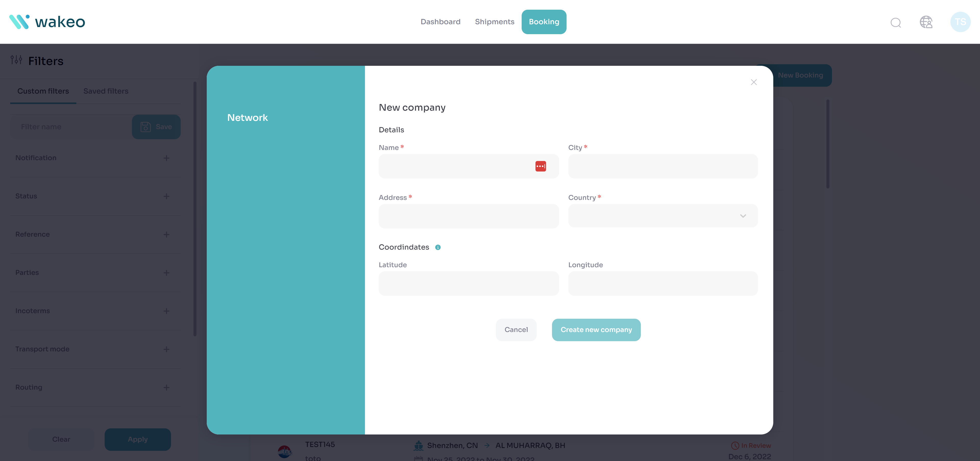The width and height of the screenshot is (980, 461).
Task: Click the Filters sliders icon
Action: click(x=16, y=60)
